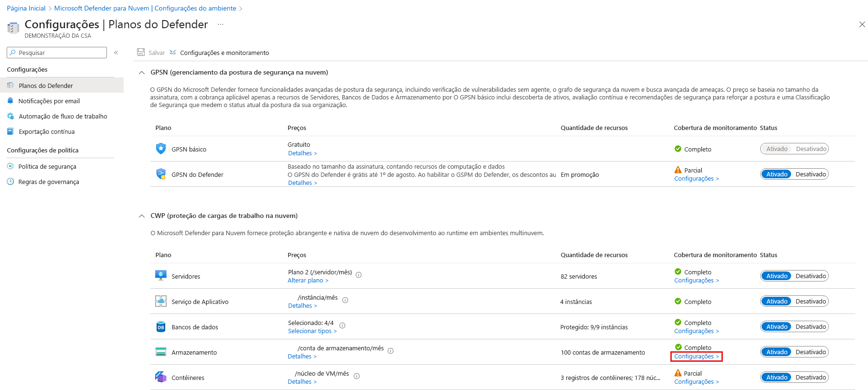This screenshot has height=390, width=868.
Task: Click the info icon beside /instância/mês
Action: (345, 300)
